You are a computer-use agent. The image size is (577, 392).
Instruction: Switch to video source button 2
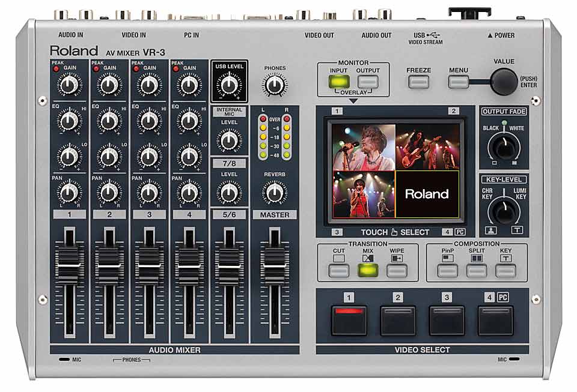pos(398,321)
